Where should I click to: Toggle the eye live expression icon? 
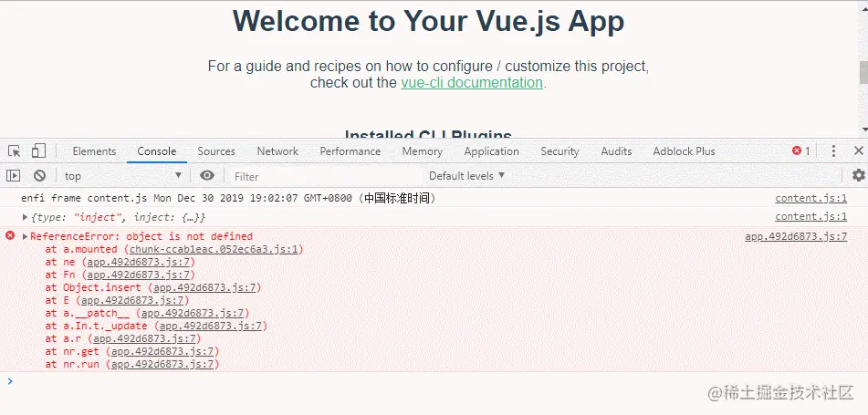pos(208,176)
